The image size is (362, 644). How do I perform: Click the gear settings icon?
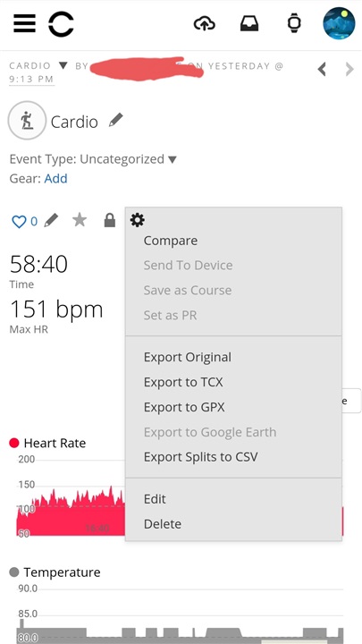coord(137,221)
